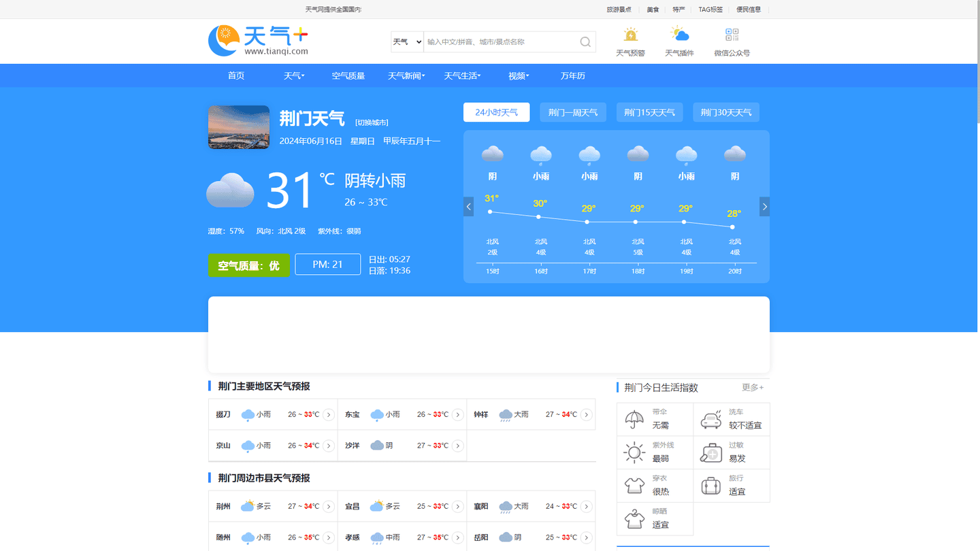Open the arrow button in 襄阳 row
This screenshot has height=551, width=980.
[x=587, y=506]
